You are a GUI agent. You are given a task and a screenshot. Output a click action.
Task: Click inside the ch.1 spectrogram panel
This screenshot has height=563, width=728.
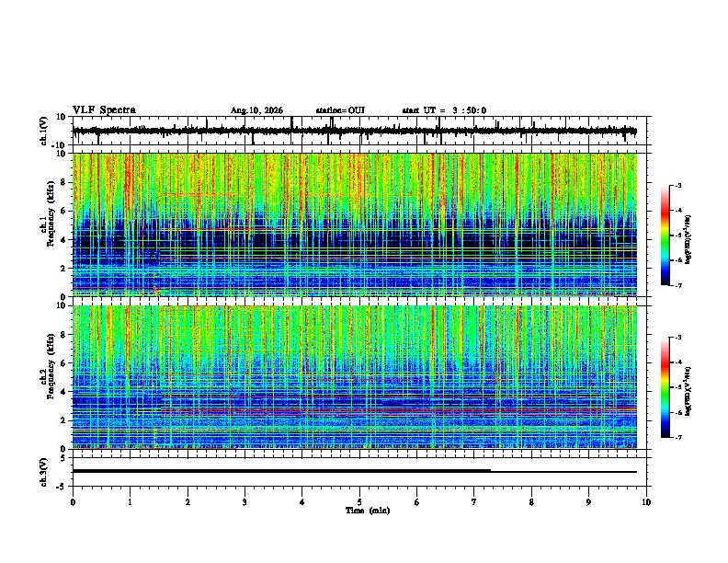354,224
